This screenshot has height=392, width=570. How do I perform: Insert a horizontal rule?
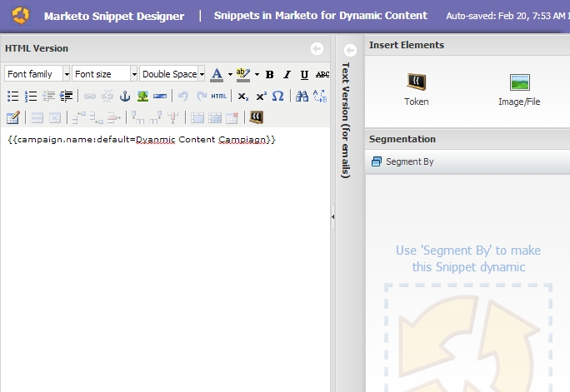[x=160, y=97]
